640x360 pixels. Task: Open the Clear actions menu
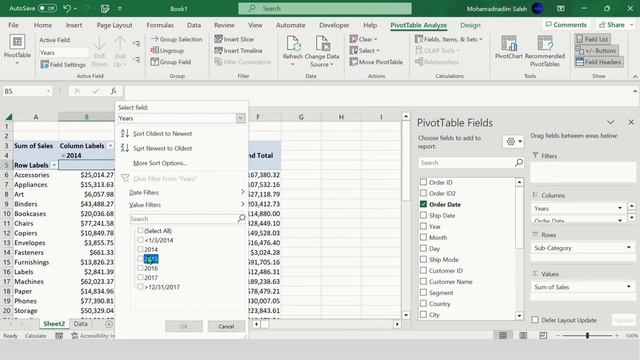point(363,39)
